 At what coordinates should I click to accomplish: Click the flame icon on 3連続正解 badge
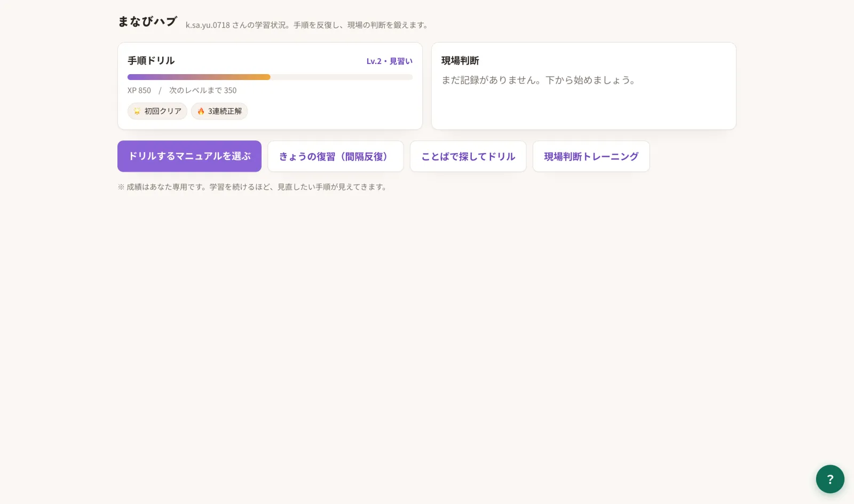[201, 111]
